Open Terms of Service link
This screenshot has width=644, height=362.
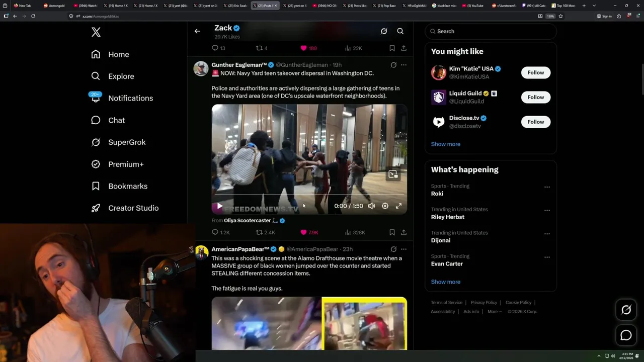tap(446, 303)
